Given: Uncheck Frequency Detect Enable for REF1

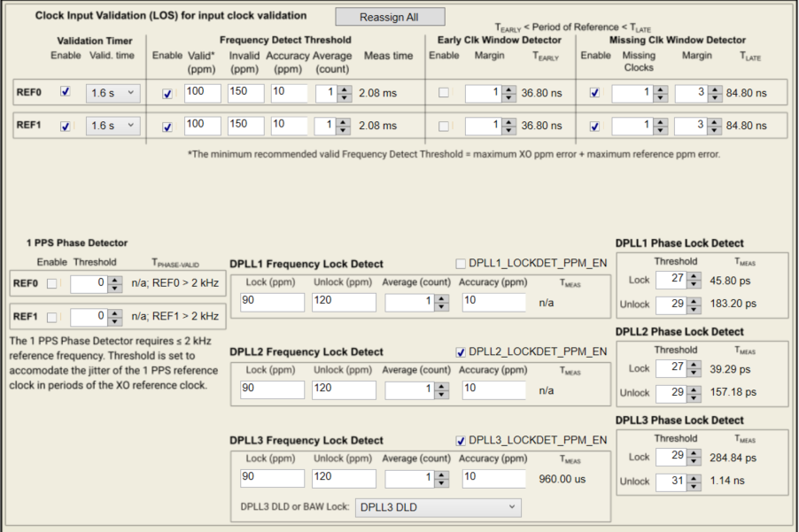Looking at the screenshot, I should pyautogui.click(x=166, y=126).
